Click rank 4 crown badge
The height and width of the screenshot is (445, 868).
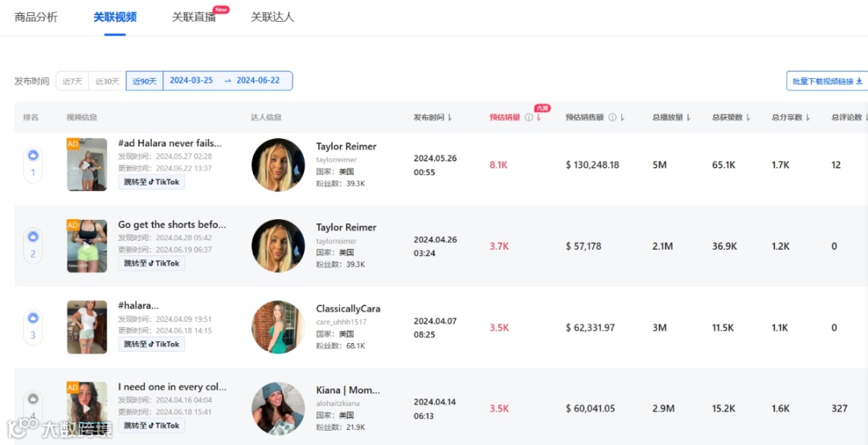[x=33, y=398]
